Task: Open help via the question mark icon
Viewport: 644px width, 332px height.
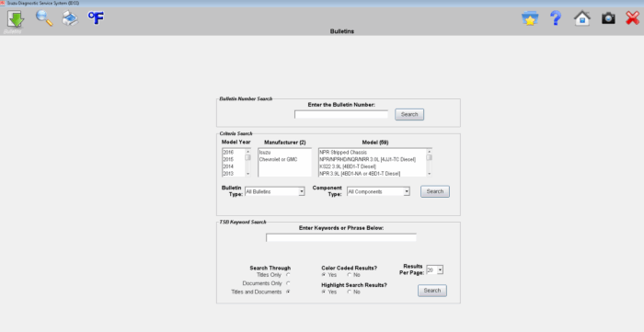Action: click(x=556, y=18)
